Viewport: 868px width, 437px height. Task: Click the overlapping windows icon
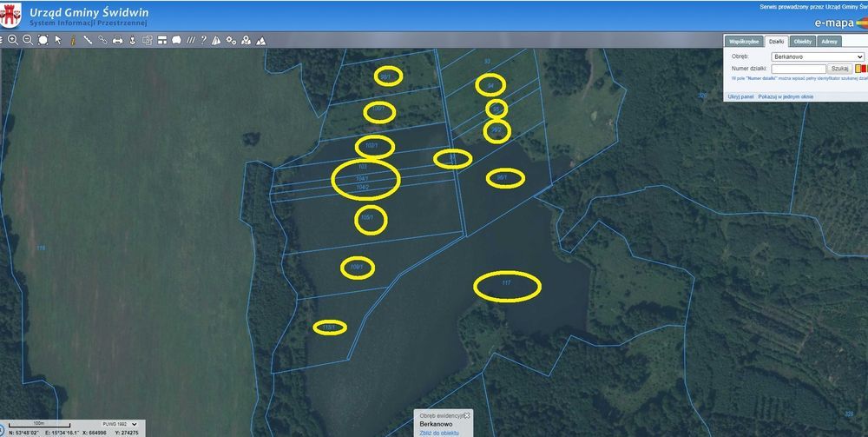148,40
